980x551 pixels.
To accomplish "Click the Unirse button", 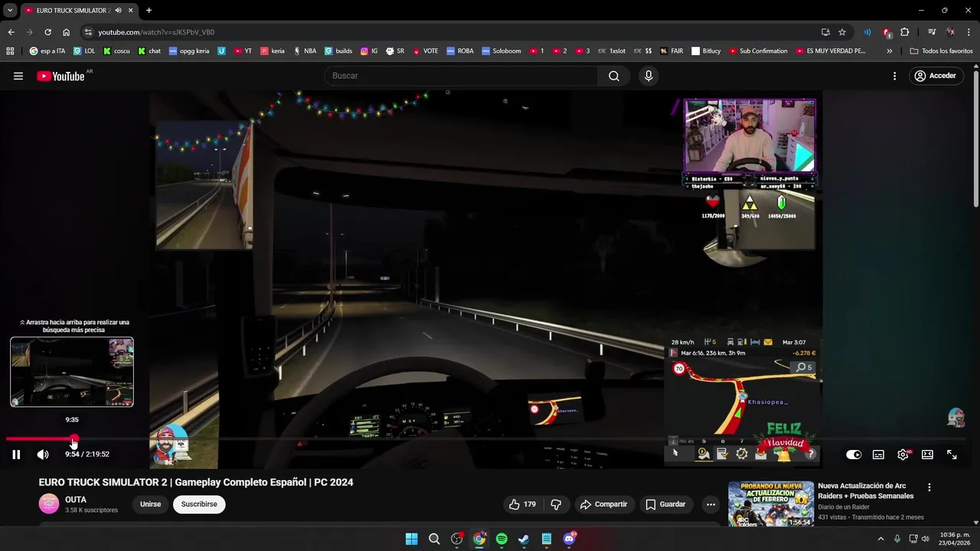I will tap(151, 504).
